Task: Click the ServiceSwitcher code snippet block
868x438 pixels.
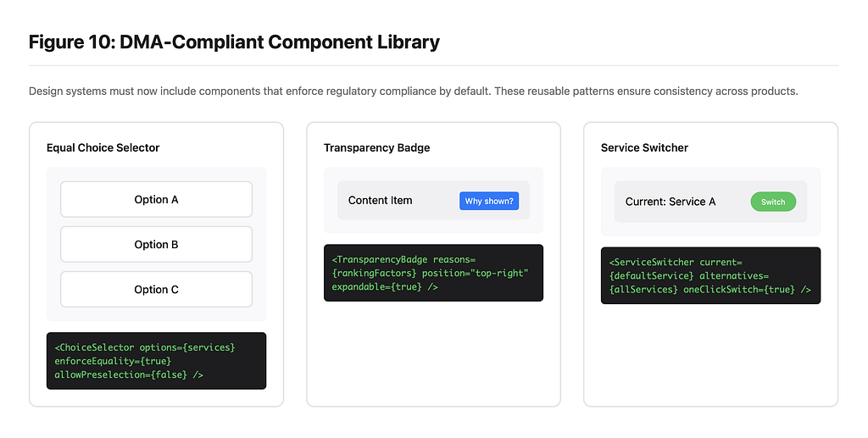Action: tap(711, 275)
